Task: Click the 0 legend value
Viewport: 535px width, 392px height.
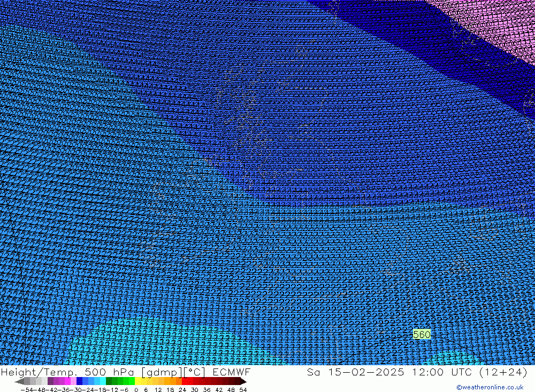Action: coord(136,390)
